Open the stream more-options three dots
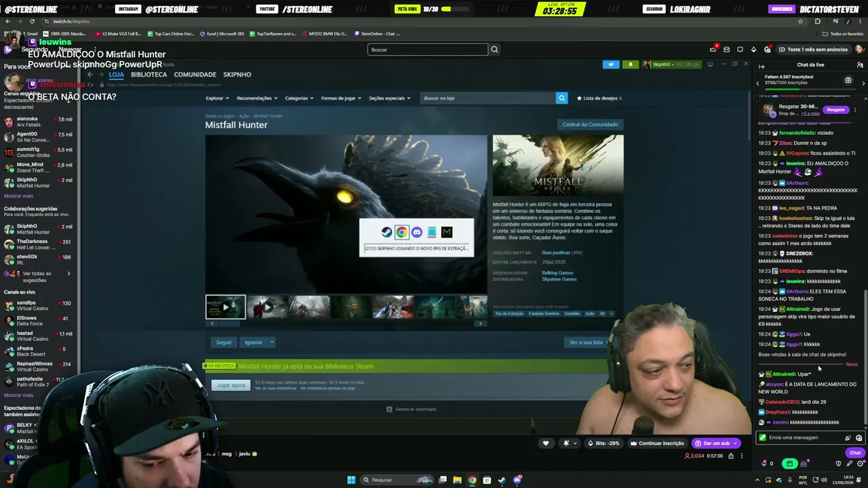The width and height of the screenshot is (868, 488). tap(742, 456)
